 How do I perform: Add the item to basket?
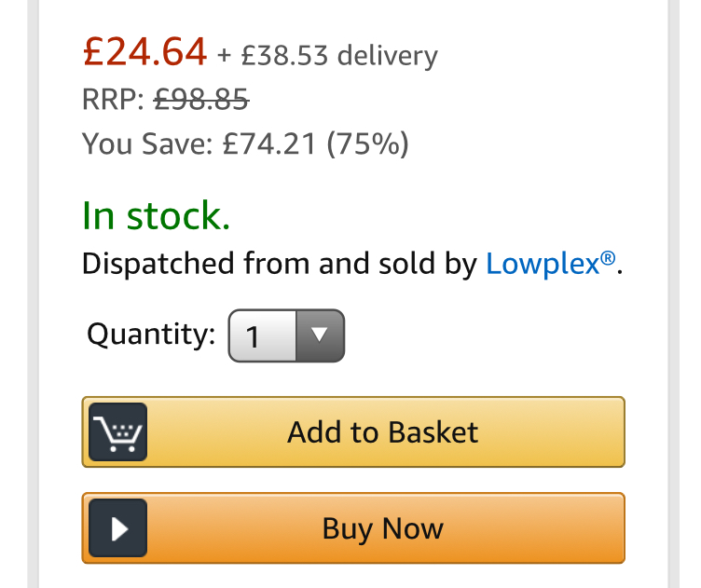coord(353,431)
